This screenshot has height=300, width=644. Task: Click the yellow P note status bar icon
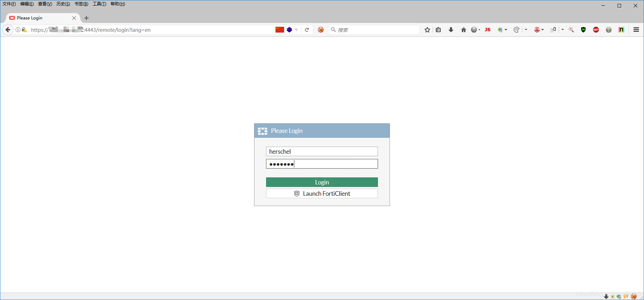tap(613, 296)
